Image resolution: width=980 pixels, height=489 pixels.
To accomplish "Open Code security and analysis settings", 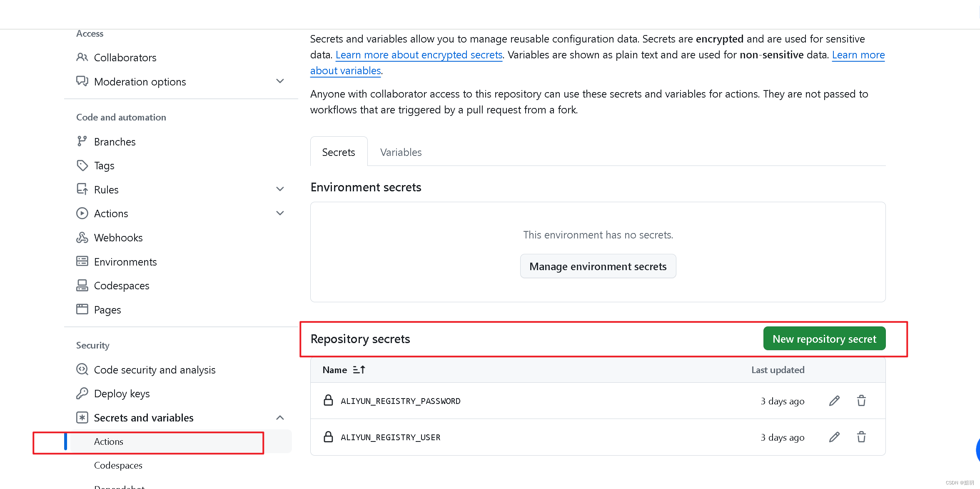I will coord(155,370).
